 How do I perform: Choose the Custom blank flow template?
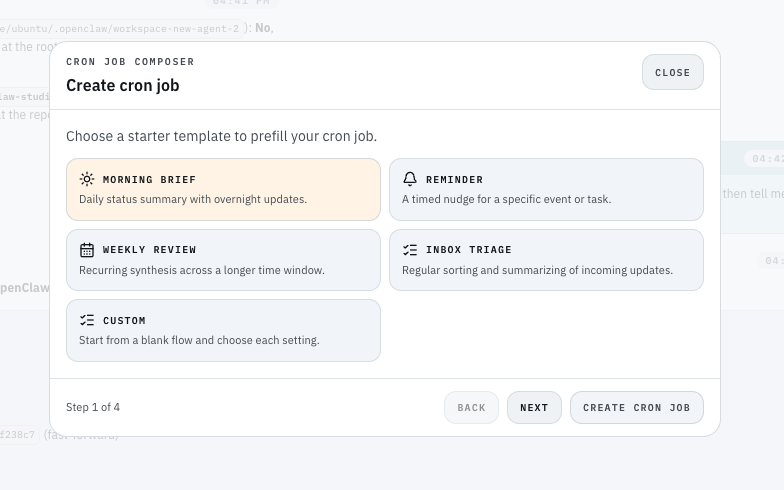coord(223,330)
